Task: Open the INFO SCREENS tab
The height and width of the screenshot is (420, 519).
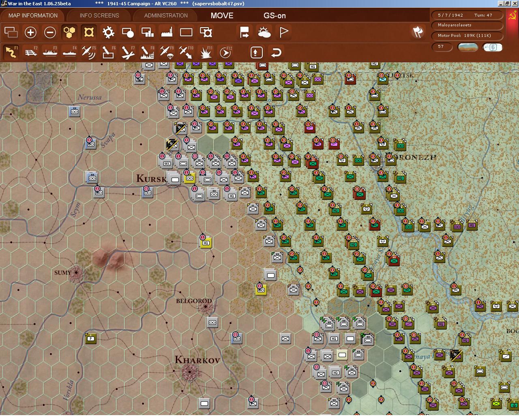Action: pos(99,15)
